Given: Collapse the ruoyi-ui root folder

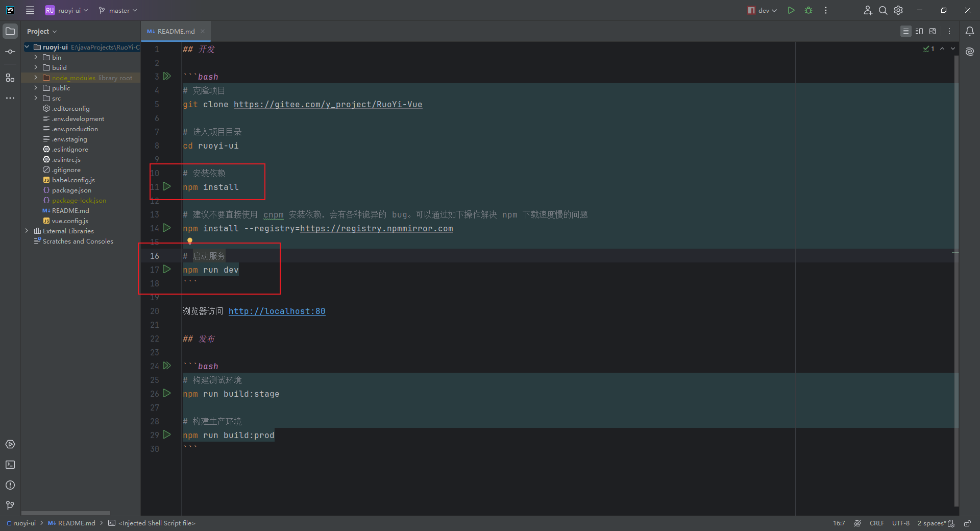Looking at the screenshot, I should (27, 47).
